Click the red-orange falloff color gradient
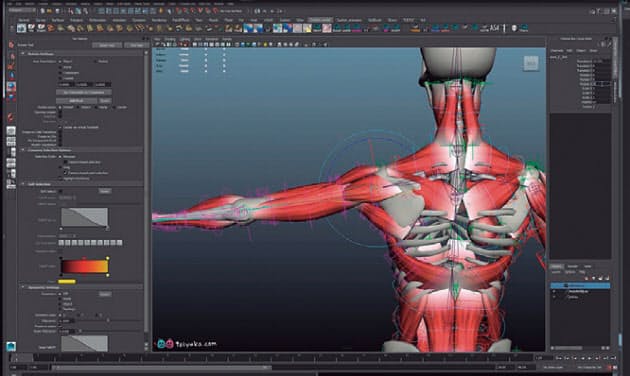The height and width of the screenshot is (376, 630). [x=84, y=267]
